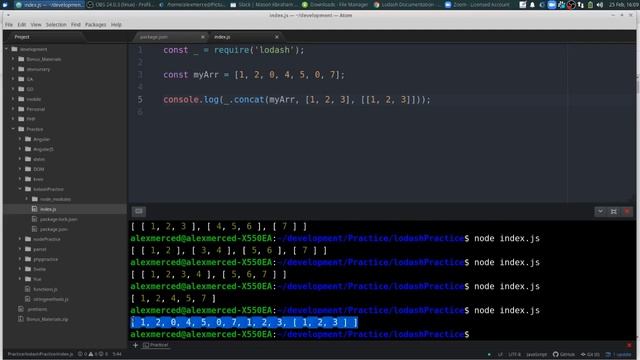Open the View menu
This screenshot has width=640, height=360.
point(36,25)
